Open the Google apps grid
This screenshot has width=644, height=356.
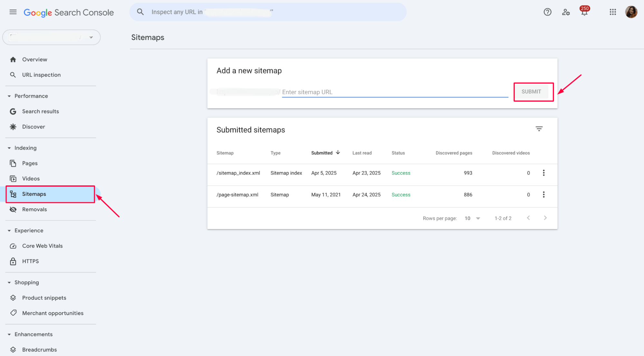click(x=613, y=12)
